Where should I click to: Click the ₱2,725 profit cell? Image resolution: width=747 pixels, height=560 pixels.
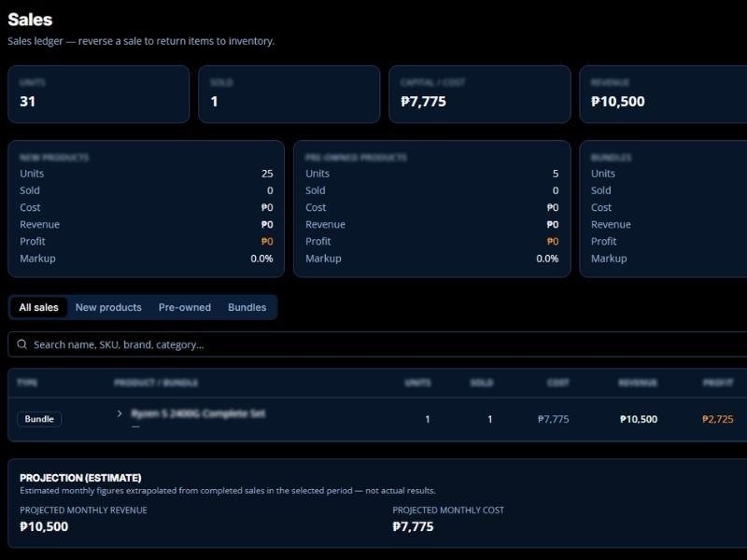(x=717, y=419)
